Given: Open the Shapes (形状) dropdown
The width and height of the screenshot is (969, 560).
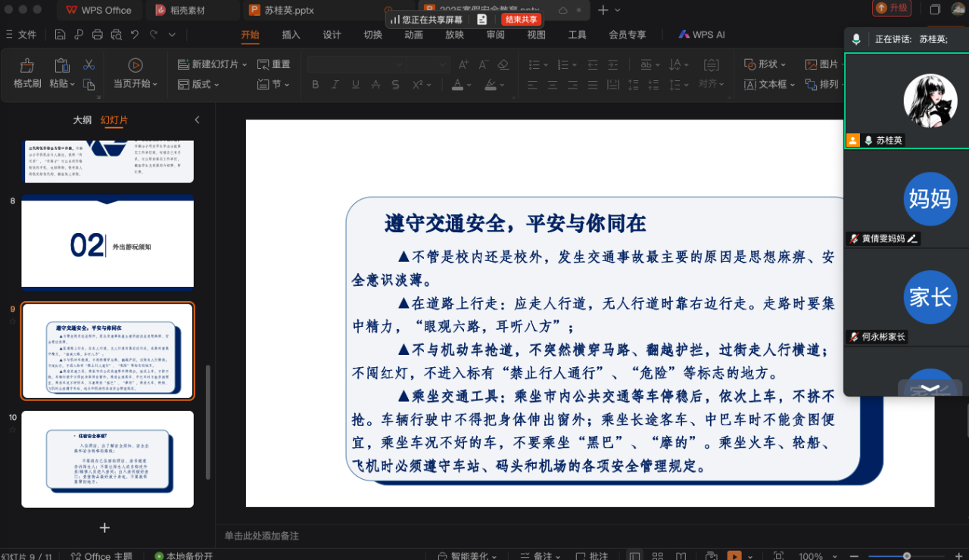Looking at the screenshot, I should [x=783, y=65].
